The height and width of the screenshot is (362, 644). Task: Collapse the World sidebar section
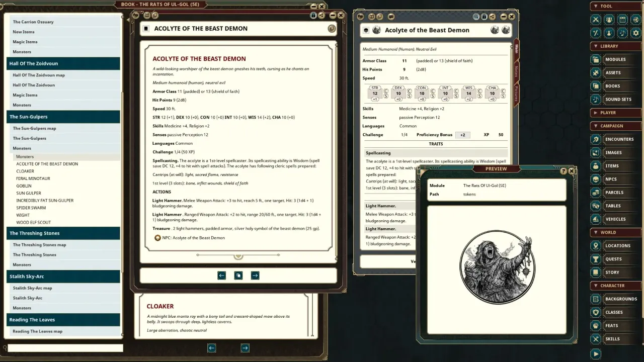(x=616, y=232)
